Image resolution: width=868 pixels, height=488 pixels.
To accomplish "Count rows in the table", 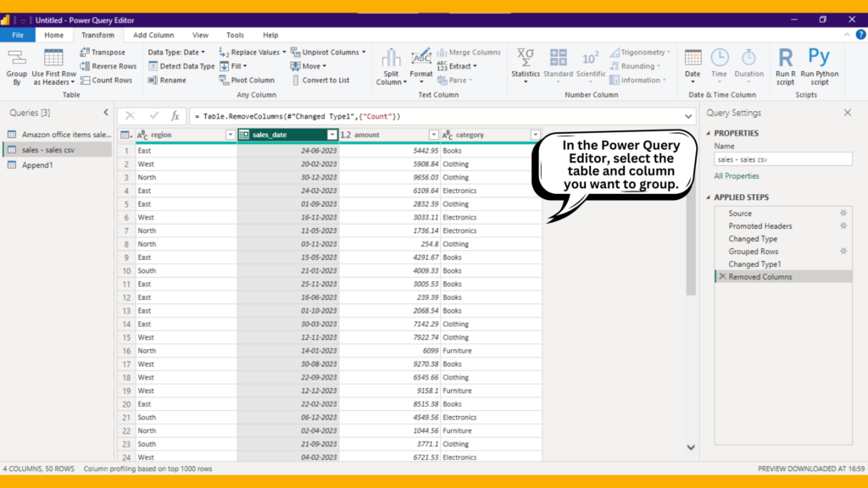I will 106,80.
